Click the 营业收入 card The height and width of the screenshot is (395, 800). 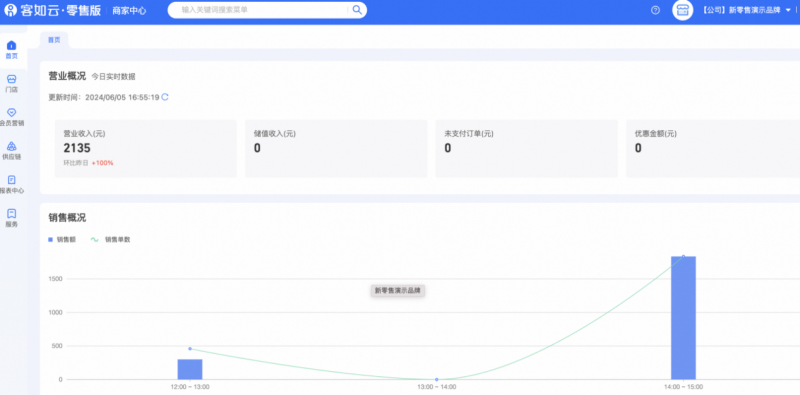(146, 149)
